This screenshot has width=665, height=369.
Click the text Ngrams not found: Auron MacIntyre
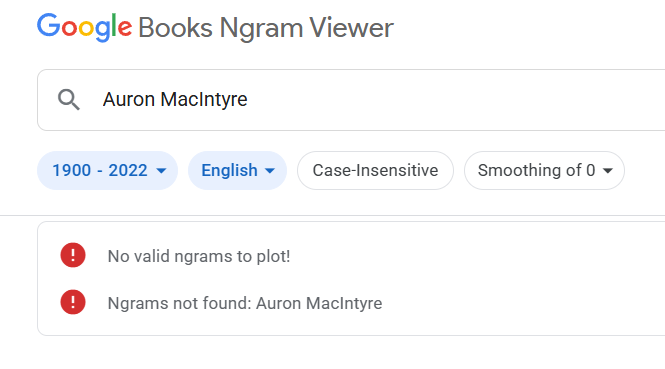(x=245, y=303)
